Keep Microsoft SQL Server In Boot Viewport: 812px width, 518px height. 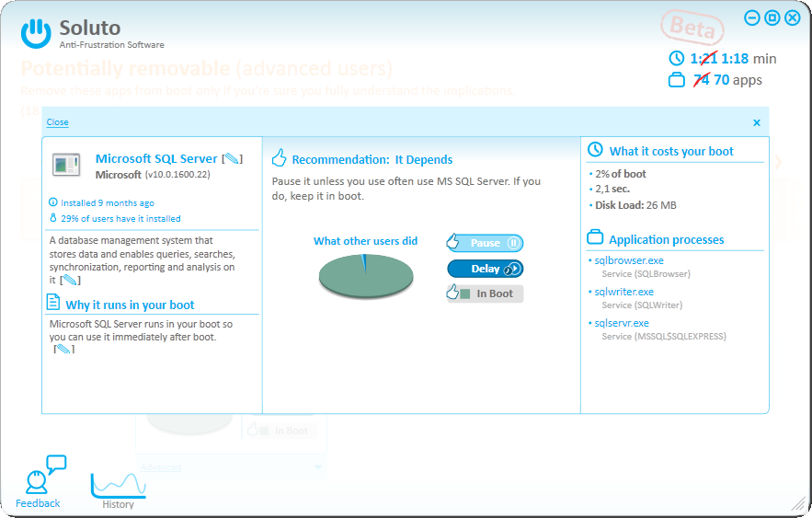click(486, 294)
